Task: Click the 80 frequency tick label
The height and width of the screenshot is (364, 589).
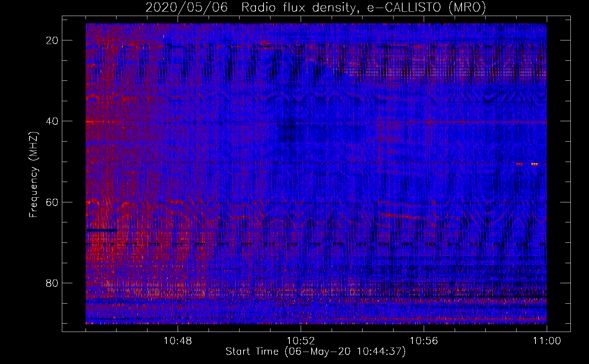Action: coord(53,283)
